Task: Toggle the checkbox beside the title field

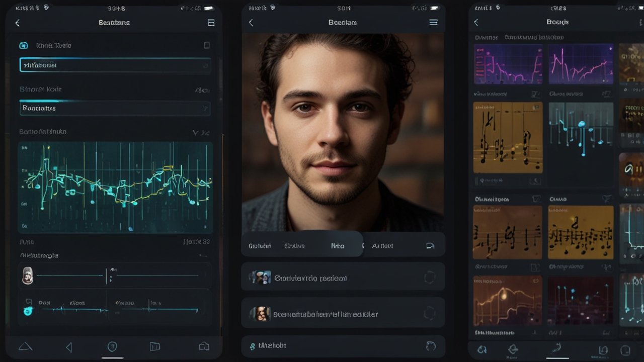Action: [x=207, y=45]
